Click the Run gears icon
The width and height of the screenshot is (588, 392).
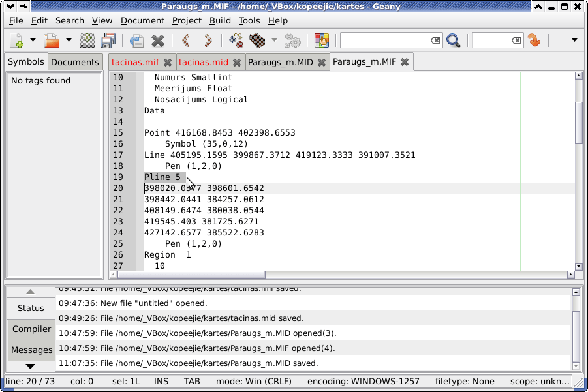(x=292, y=40)
